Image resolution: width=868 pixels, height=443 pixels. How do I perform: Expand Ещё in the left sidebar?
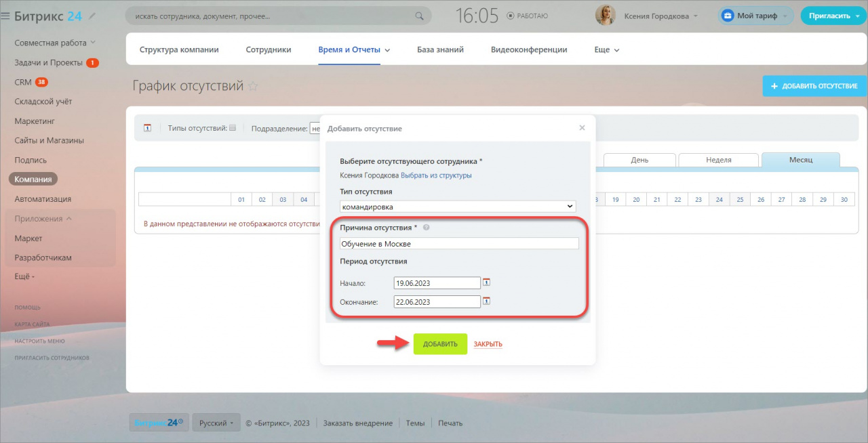click(x=24, y=276)
